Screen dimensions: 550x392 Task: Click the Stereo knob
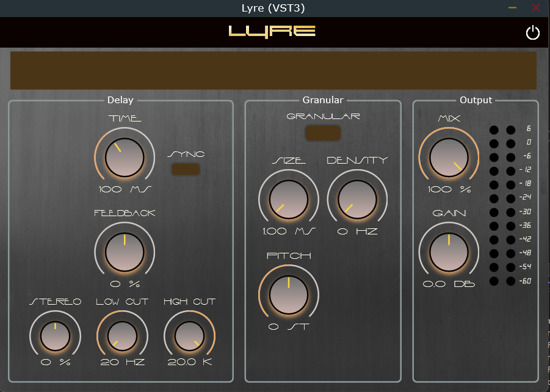[55, 336]
